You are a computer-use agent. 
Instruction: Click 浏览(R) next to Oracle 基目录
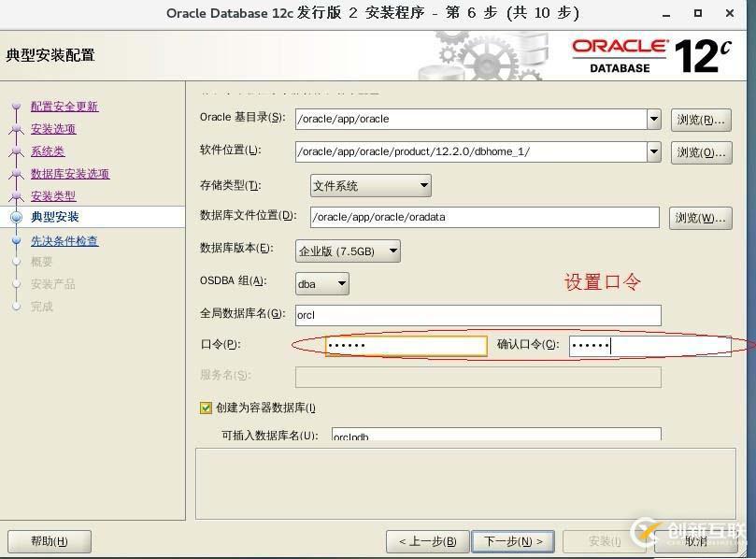701,120
